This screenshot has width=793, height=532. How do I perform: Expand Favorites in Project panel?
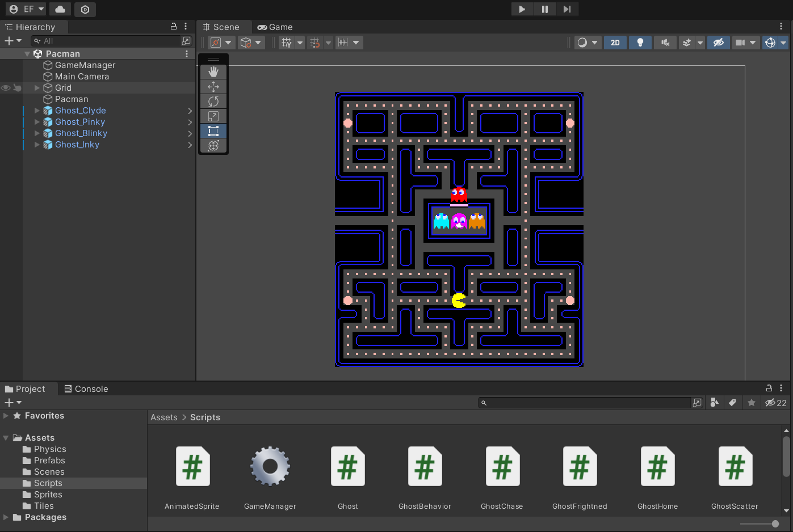6,416
